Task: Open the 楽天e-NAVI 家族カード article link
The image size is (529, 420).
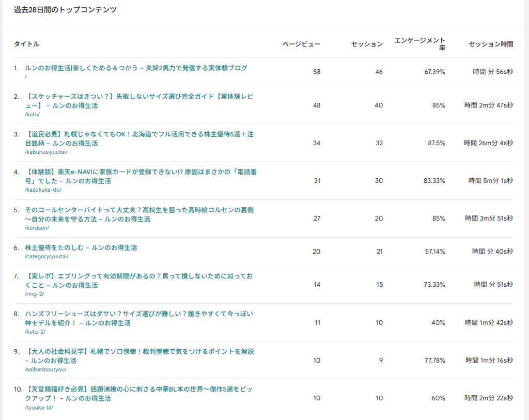Action: (x=141, y=176)
